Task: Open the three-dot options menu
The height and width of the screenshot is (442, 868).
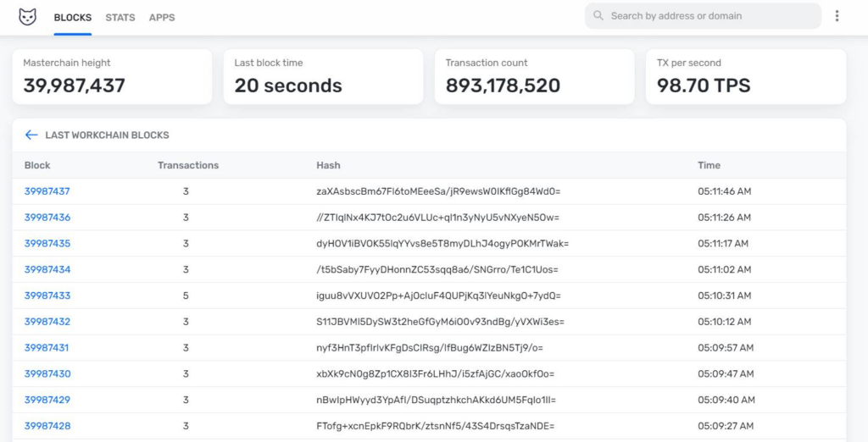Action: 837,16
